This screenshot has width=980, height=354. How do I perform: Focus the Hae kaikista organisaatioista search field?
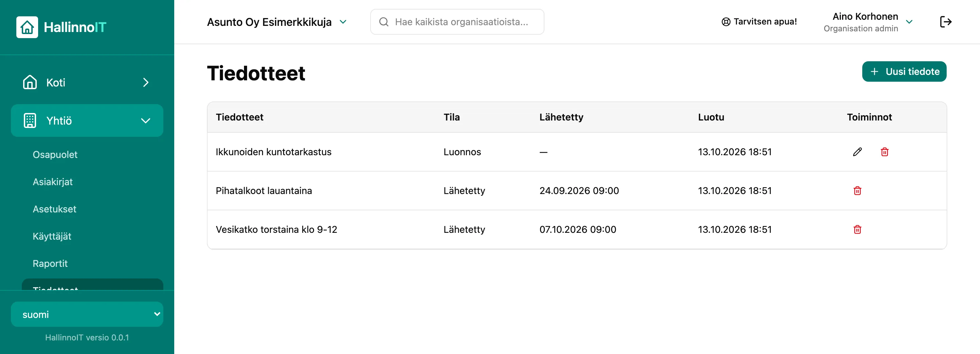[x=457, y=22]
